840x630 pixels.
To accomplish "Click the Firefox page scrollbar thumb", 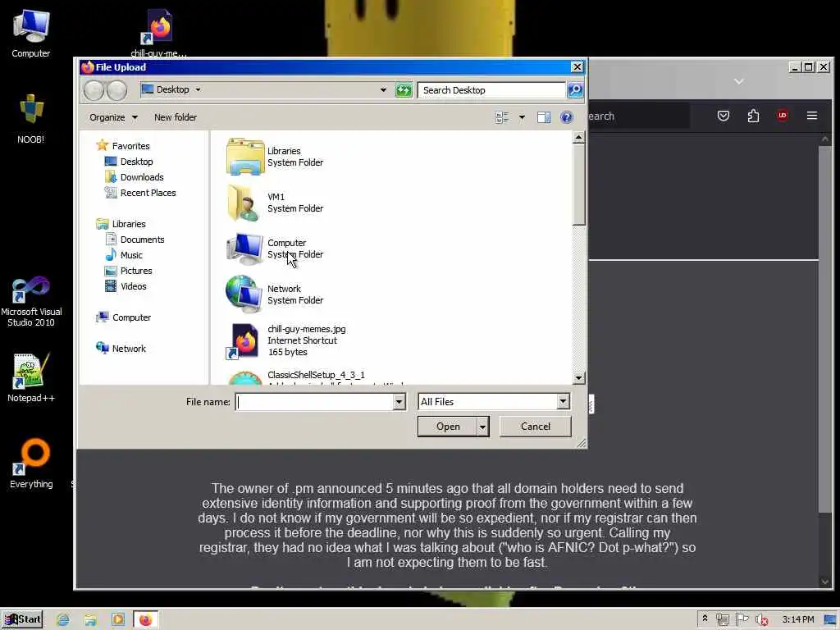I will (825, 329).
